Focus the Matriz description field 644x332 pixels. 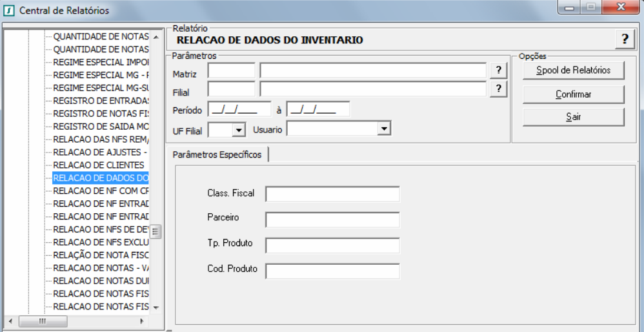[373, 70]
